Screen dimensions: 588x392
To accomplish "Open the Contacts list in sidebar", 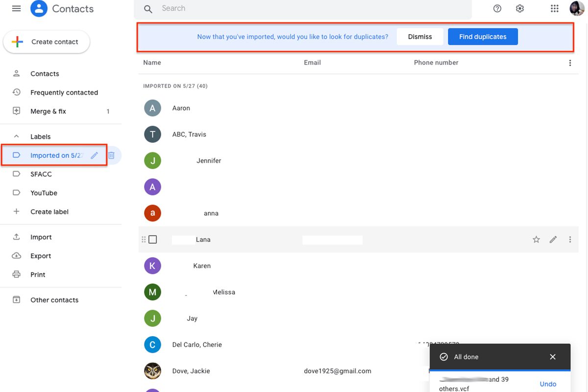I will pyautogui.click(x=45, y=73).
